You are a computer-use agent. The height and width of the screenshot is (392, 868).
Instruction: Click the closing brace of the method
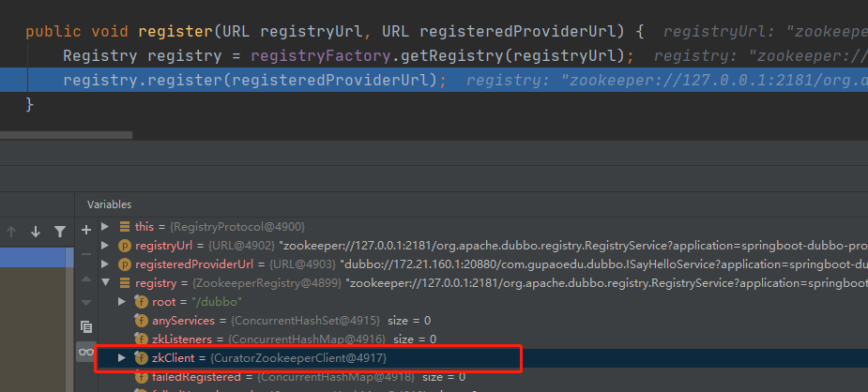(x=30, y=104)
